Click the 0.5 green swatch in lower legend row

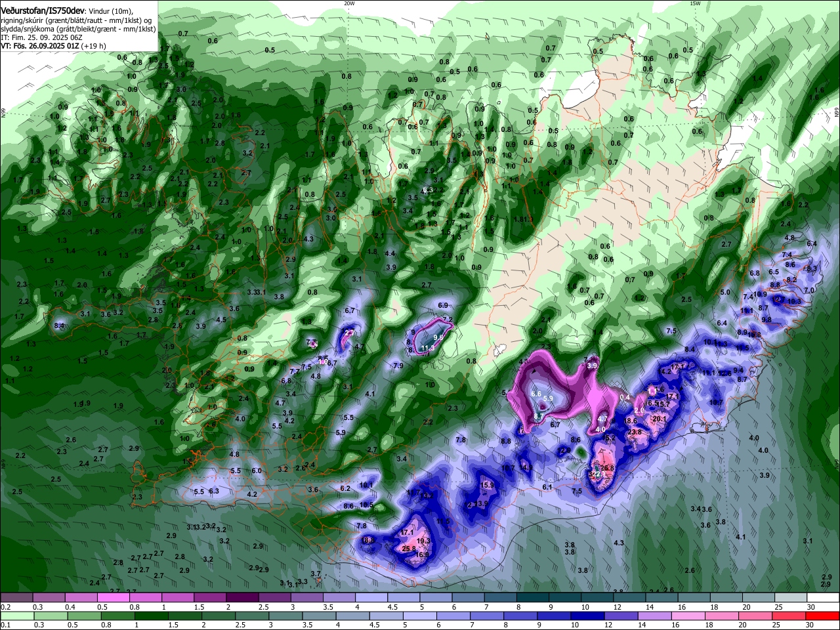coord(84,616)
